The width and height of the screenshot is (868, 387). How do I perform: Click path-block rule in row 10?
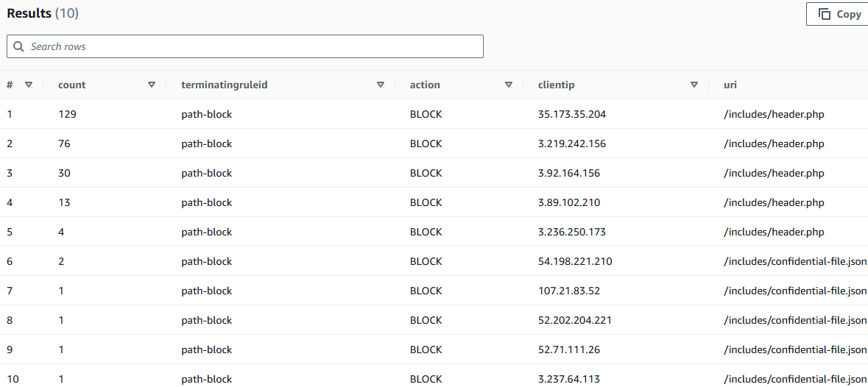[x=207, y=379]
